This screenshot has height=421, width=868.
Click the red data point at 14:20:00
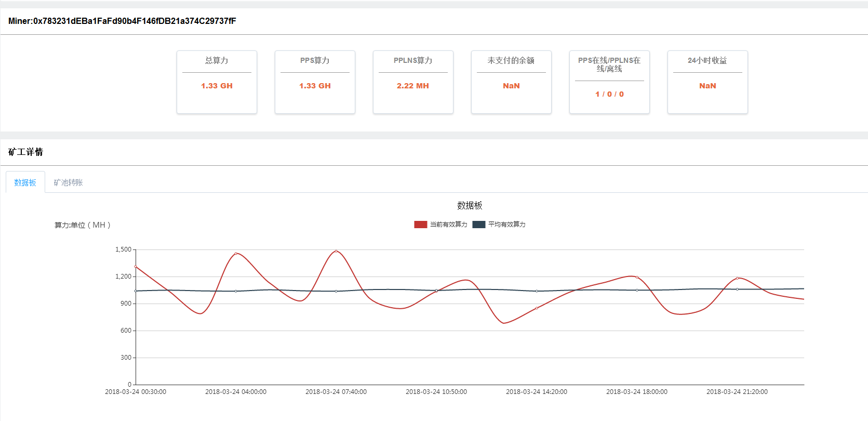point(537,308)
